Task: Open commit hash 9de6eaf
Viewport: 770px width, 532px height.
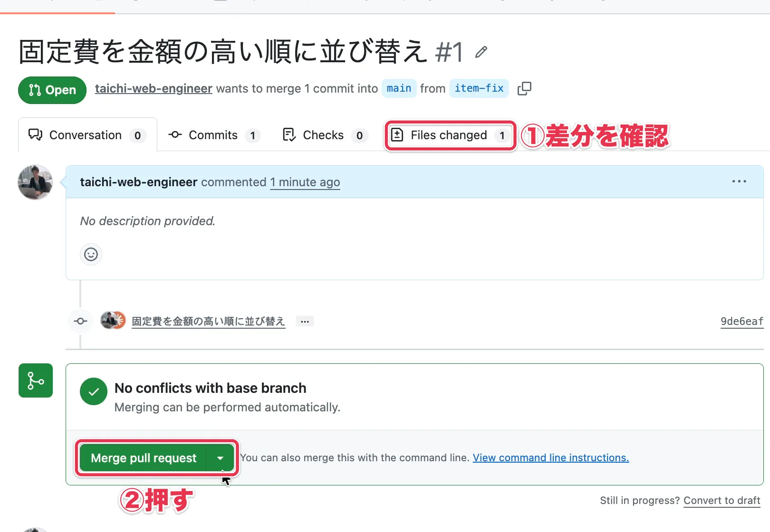Action: point(741,321)
